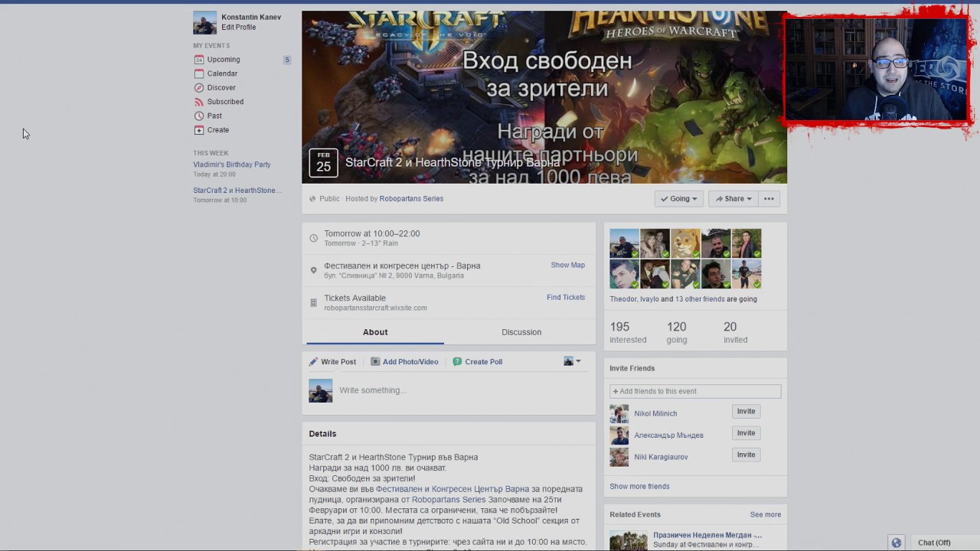
Task: Open Upcoming in My Events menu
Action: coord(224,60)
